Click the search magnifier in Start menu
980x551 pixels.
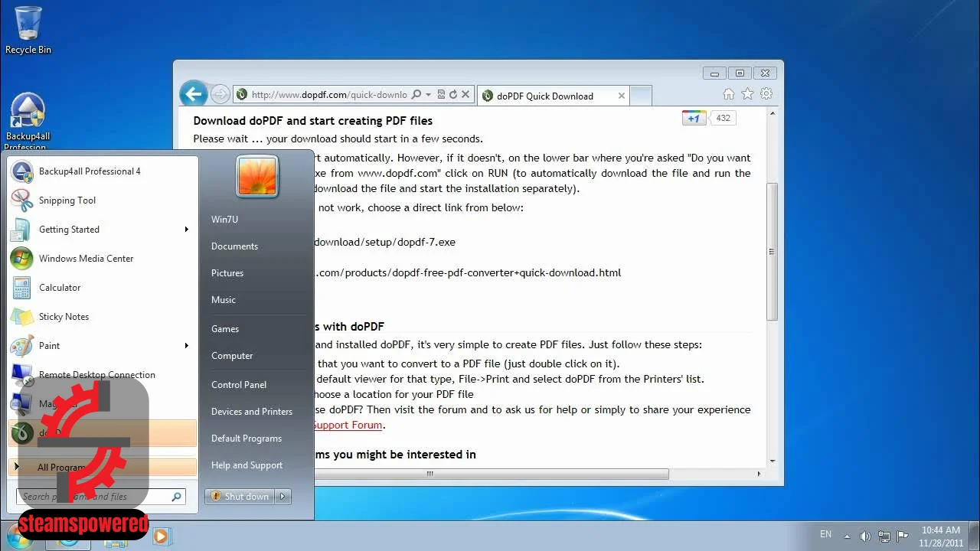pos(176,497)
